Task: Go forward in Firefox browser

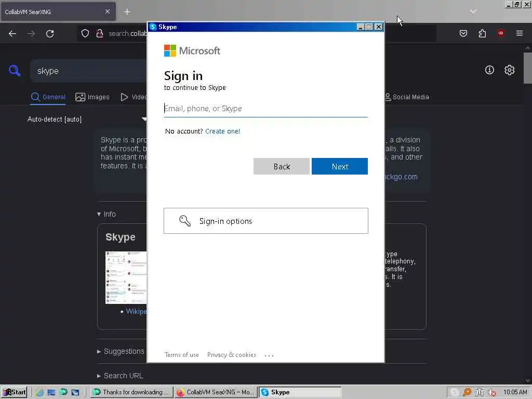Action: (x=31, y=34)
